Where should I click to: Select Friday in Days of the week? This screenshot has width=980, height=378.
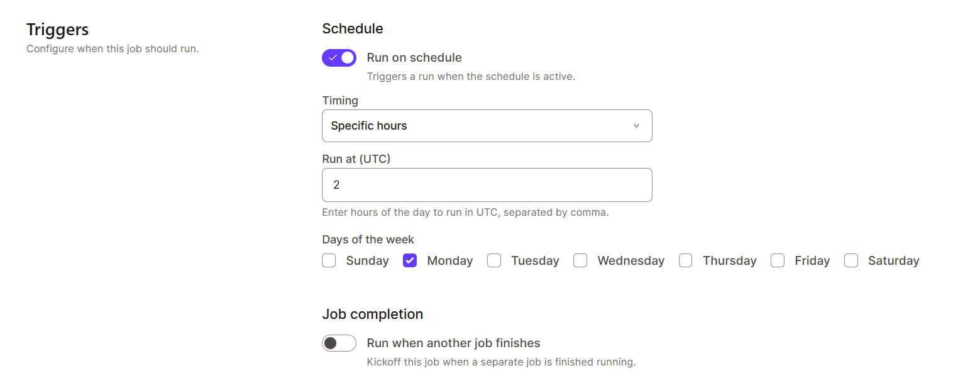tap(777, 260)
